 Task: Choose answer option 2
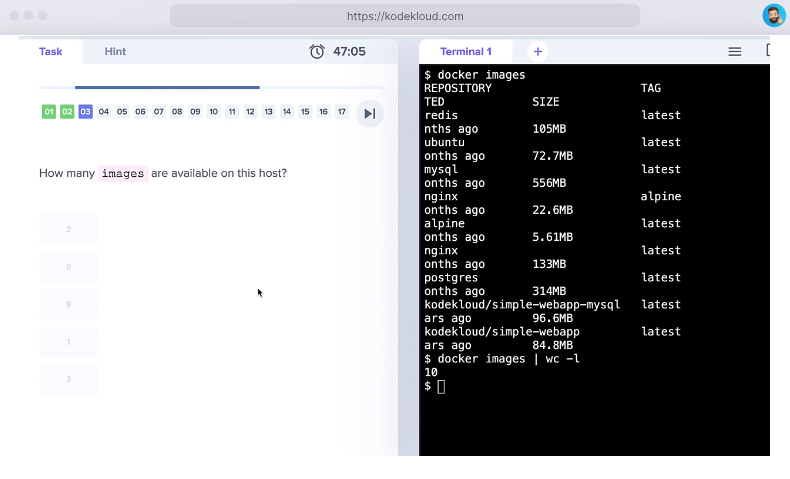(x=68, y=229)
